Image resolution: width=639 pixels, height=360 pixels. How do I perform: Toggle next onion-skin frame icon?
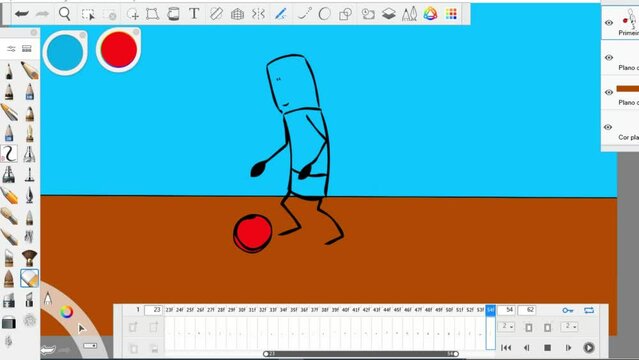[x=547, y=327]
